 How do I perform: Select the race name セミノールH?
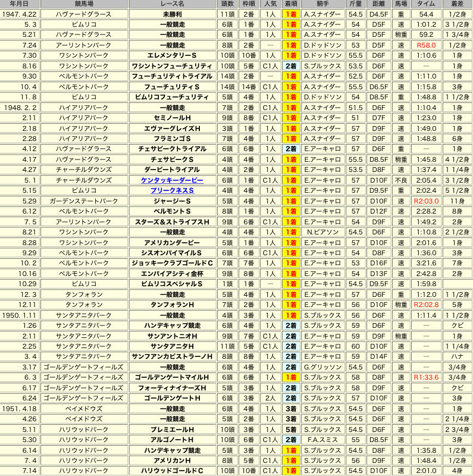tap(172, 118)
